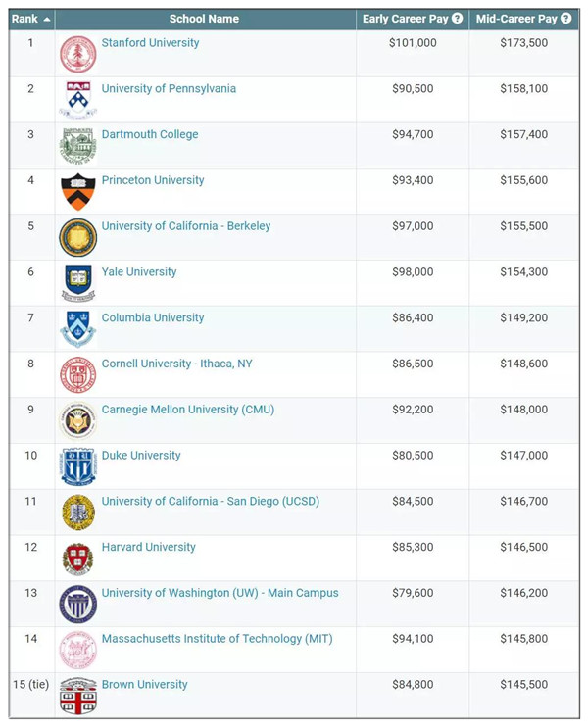This screenshot has width=588, height=727.
Task: Sort by the Early Career Pay header
Action: (406, 19)
